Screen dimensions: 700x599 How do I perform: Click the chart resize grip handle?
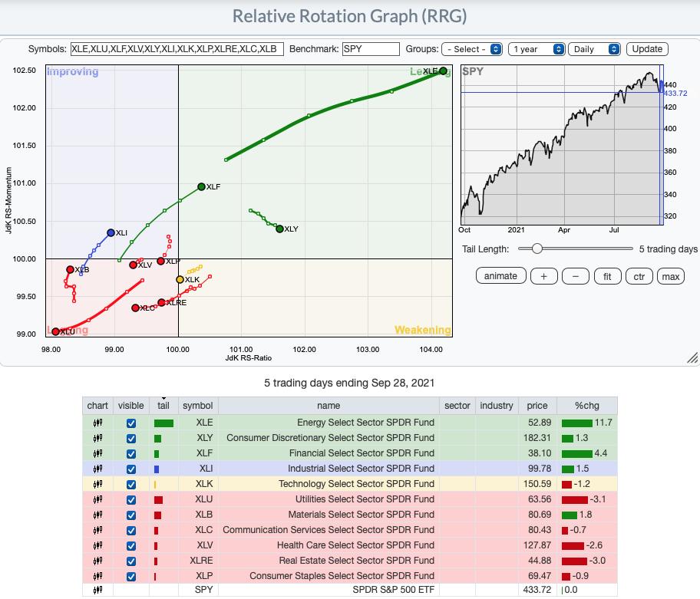[x=692, y=357]
